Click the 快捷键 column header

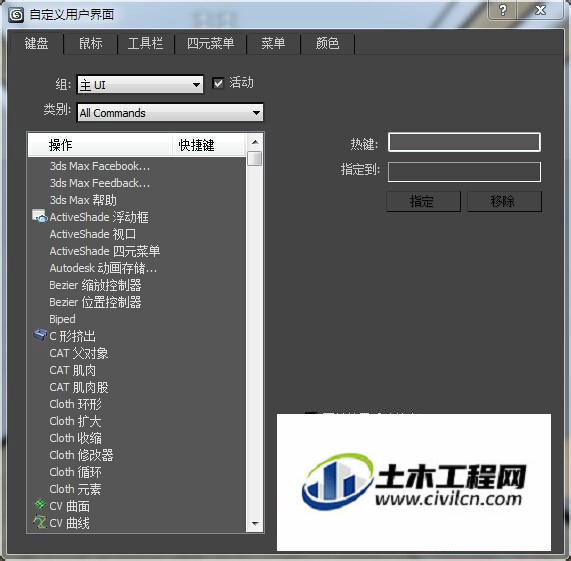[209, 145]
